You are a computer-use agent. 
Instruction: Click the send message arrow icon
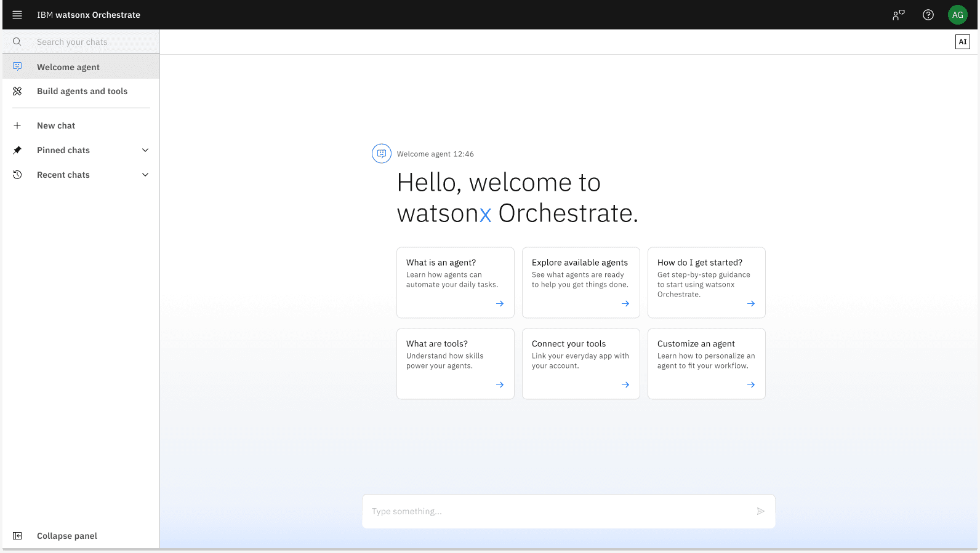tap(761, 511)
